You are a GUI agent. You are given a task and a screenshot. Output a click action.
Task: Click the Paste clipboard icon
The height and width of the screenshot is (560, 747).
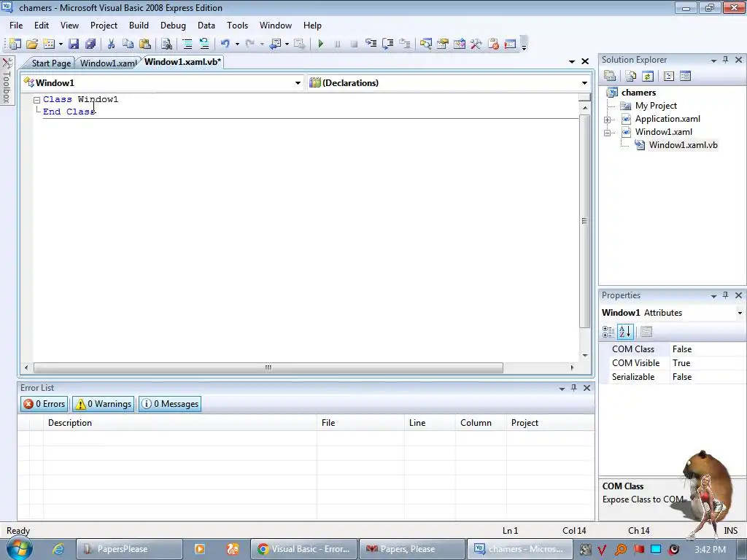point(145,44)
